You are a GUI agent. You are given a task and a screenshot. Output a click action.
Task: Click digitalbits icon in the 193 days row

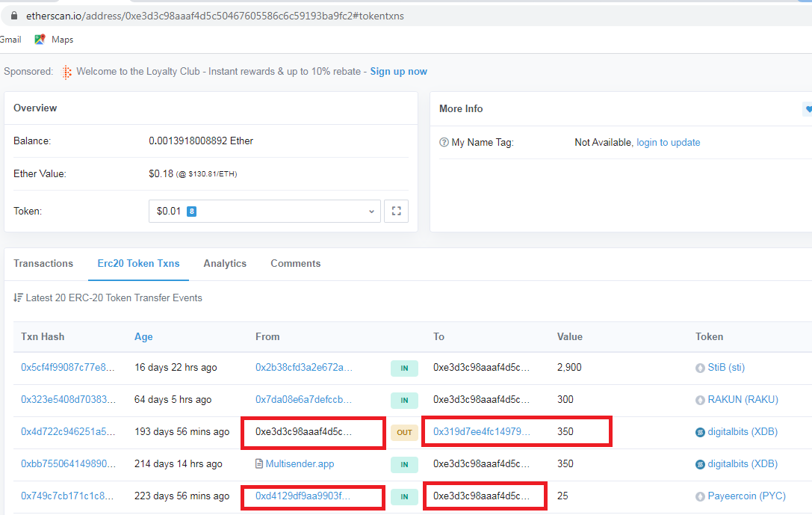700,432
